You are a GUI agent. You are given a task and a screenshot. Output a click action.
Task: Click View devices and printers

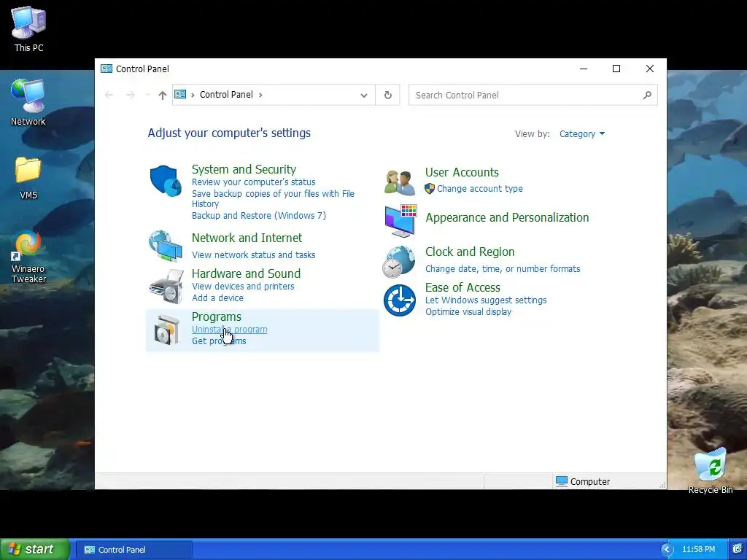243,286
